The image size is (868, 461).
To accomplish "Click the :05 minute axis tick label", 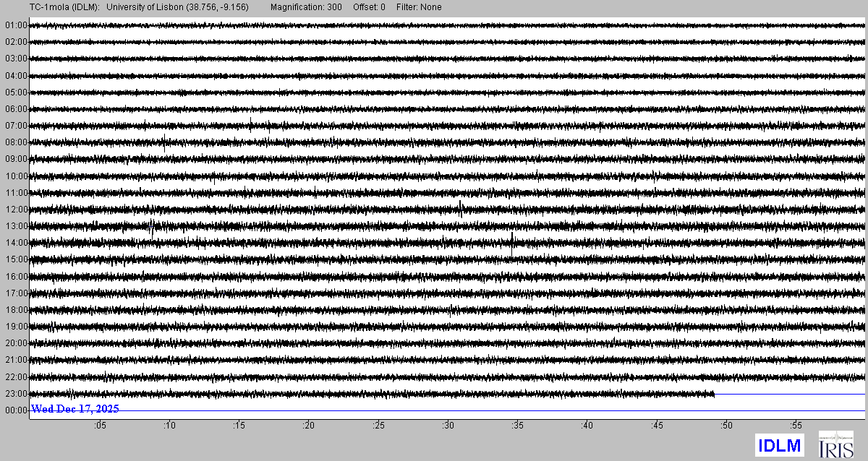I will click(x=100, y=426).
